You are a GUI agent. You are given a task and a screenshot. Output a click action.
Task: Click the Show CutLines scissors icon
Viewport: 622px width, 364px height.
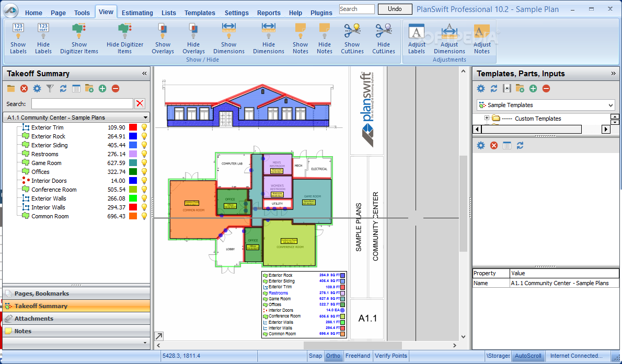click(352, 30)
